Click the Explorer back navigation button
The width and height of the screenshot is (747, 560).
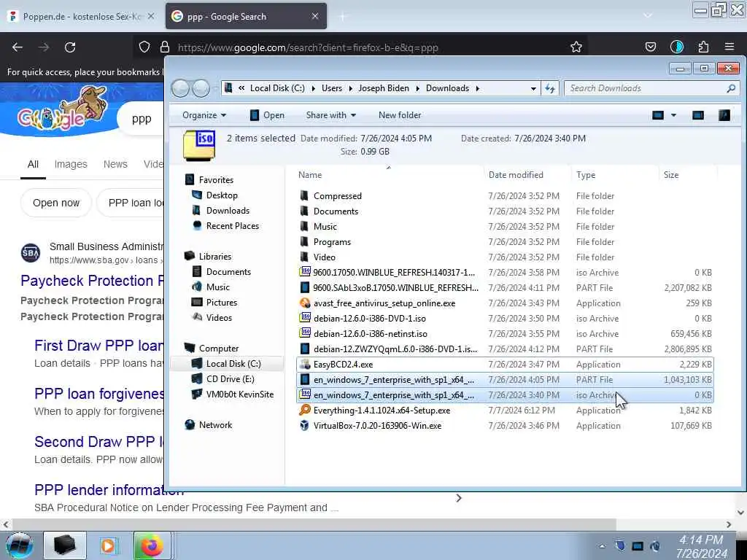[181, 88]
